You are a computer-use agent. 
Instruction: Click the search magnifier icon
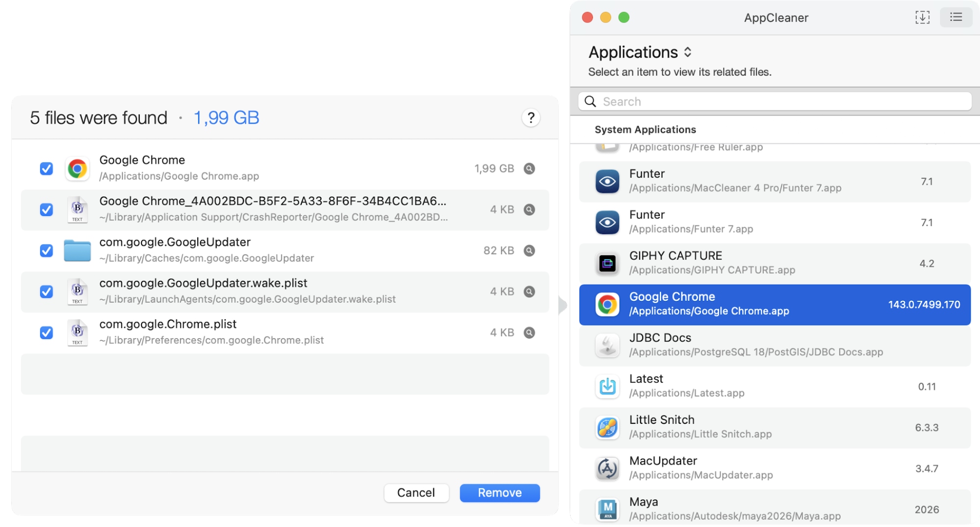click(590, 102)
